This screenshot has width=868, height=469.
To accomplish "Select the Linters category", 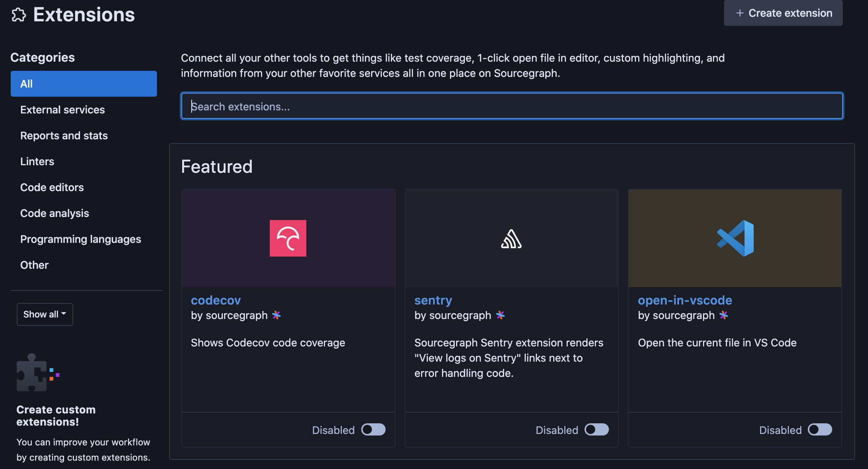I will pos(84,161).
